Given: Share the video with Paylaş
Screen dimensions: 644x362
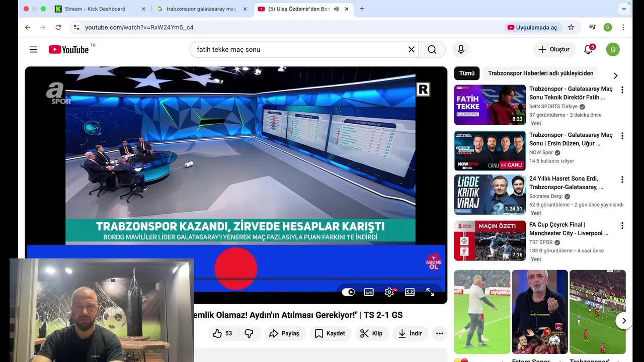Looking at the screenshot, I should tap(284, 333).
